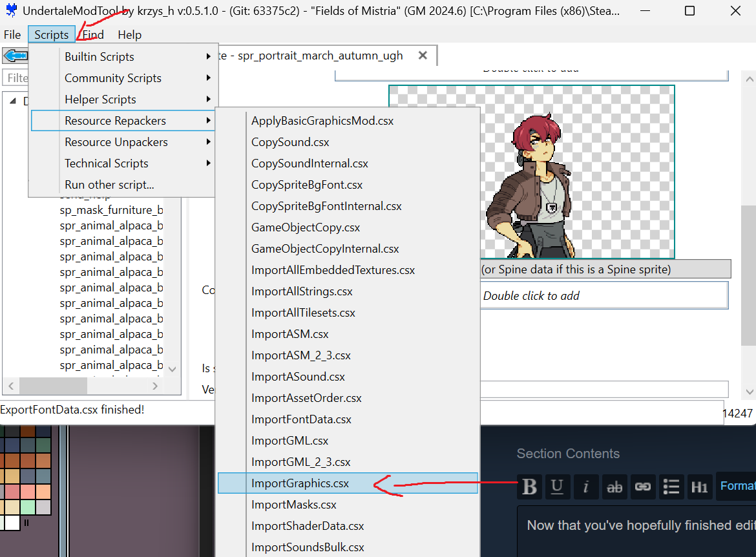Run ImportGraphics.csx script

348,483
